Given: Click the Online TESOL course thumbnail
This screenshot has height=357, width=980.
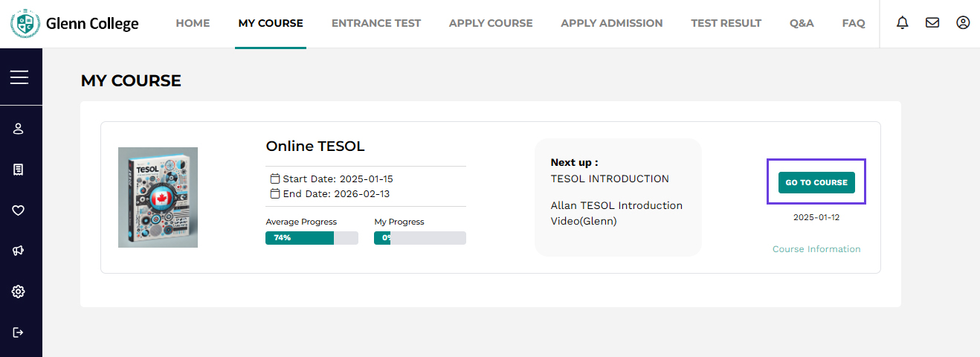Looking at the screenshot, I should click(x=158, y=197).
